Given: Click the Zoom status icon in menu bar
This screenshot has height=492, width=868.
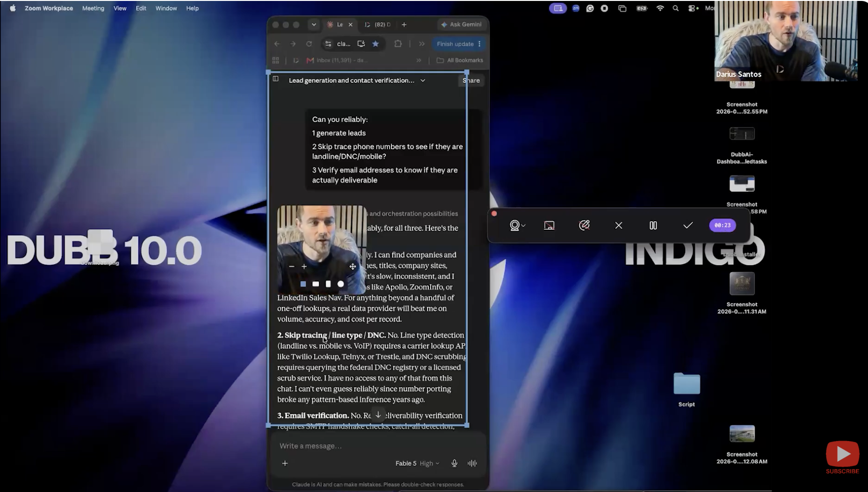Looking at the screenshot, I should 576,8.
